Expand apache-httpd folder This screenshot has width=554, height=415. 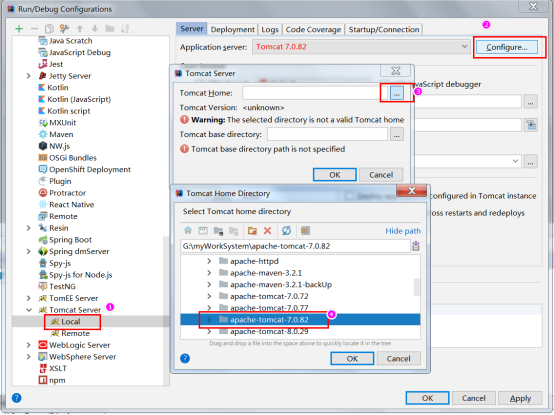[209, 261]
